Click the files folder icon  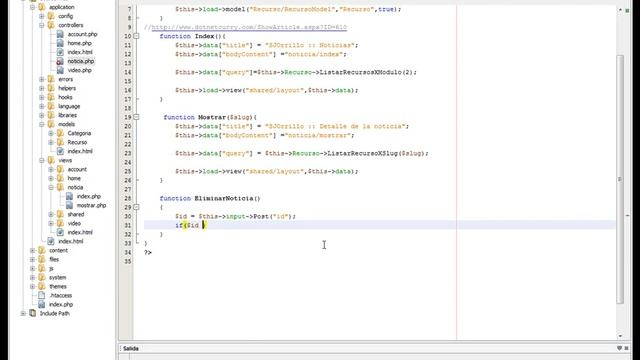click(42, 259)
